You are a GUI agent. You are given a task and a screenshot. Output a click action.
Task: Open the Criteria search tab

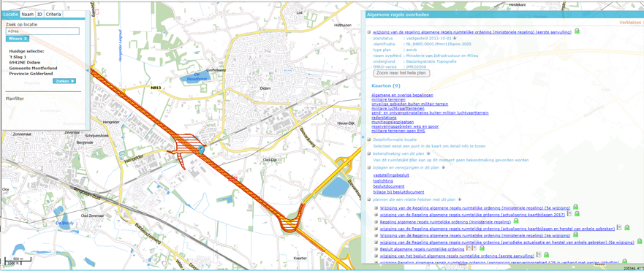click(x=53, y=15)
